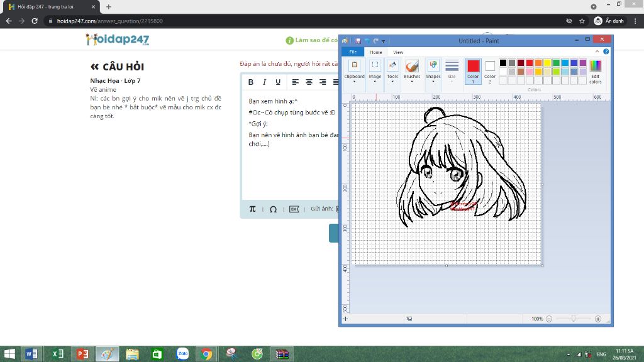
Task: Open Excel from the taskbar
Action: click(x=57, y=354)
